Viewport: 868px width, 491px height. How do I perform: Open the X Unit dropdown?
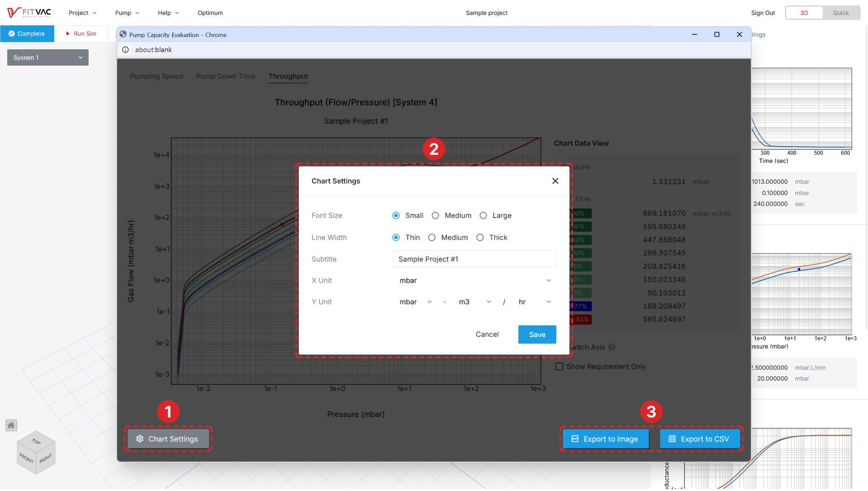point(475,281)
